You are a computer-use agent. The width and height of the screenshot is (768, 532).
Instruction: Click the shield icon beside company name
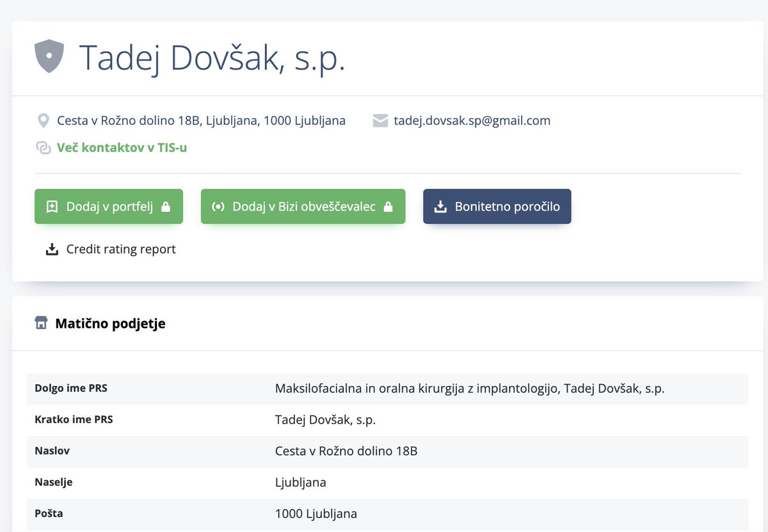[x=49, y=56]
